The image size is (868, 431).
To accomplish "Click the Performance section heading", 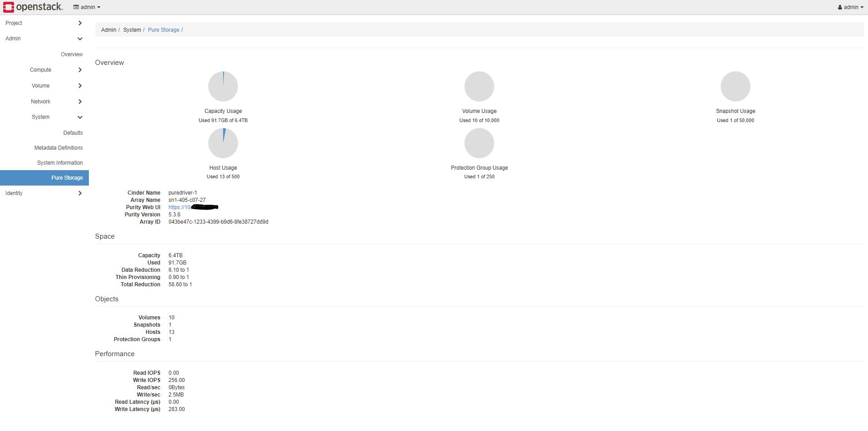I will (115, 354).
